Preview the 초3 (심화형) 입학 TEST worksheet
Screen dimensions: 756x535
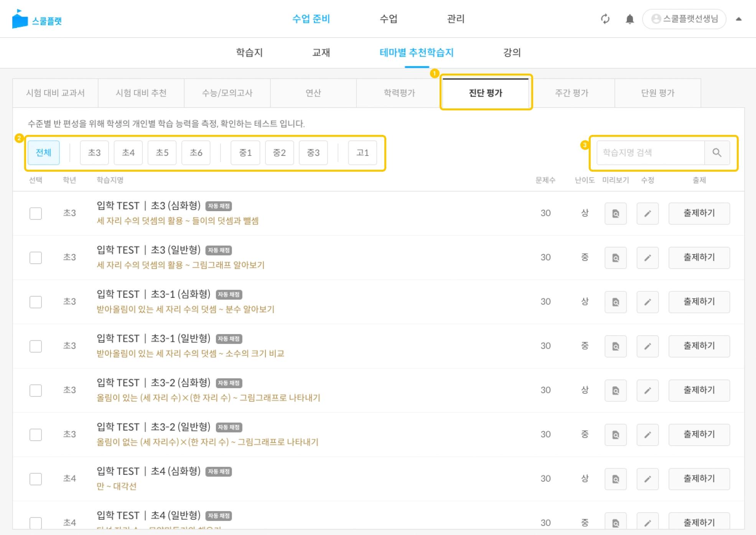coord(615,213)
